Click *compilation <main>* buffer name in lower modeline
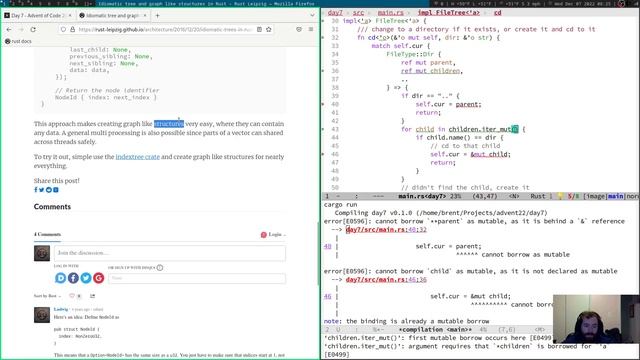 pyautogui.click(x=435, y=329)
